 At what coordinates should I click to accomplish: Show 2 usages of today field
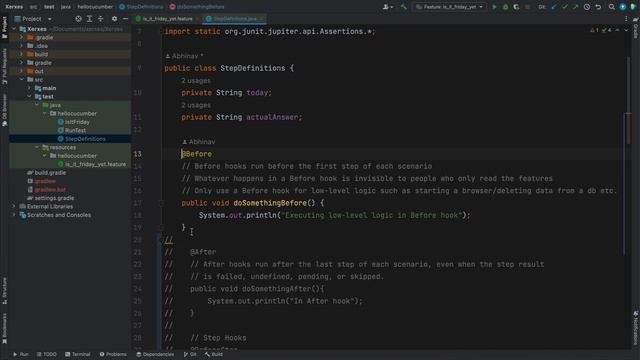point(196,81)
